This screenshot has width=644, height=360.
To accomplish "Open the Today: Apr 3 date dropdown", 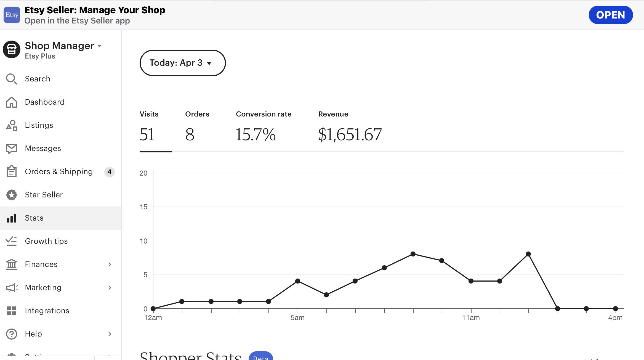I will click(182, 63).
